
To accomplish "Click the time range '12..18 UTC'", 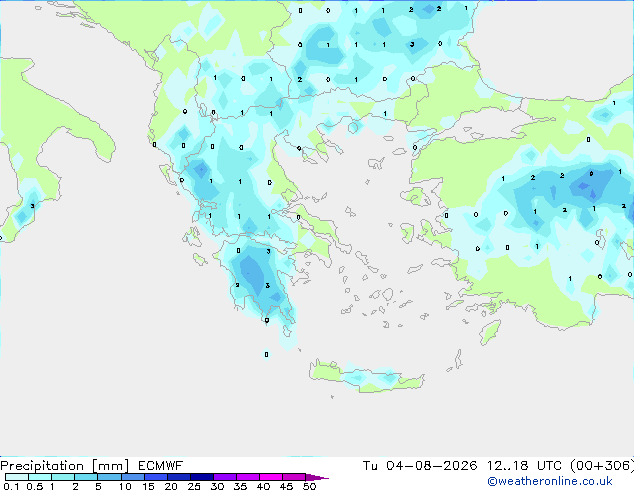I will pyautogui.click(x=524, y=466).
